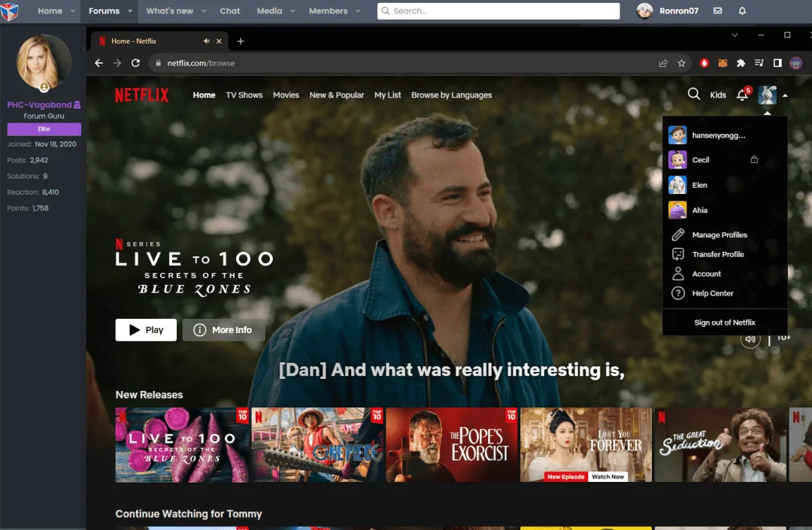The image size is (812, 530).
Task: Open My List on Netflix
Action: [387, 95]
